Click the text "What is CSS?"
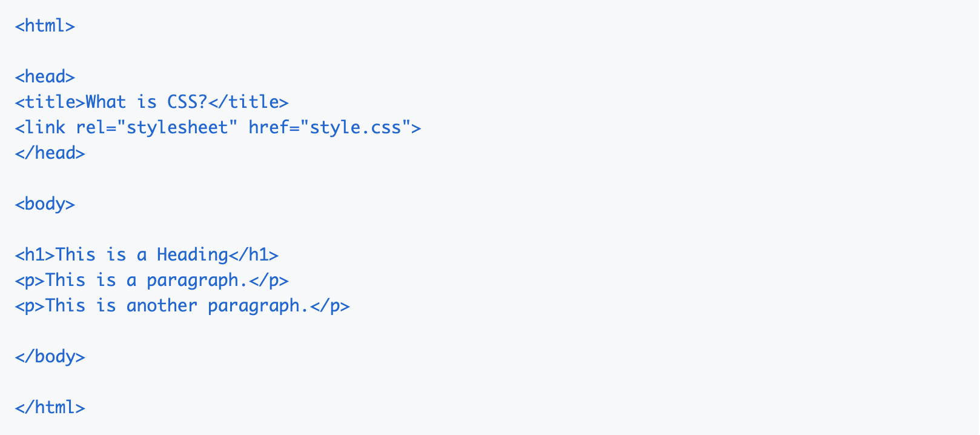This screenshot has width=980, height=435. tap(146, 102)
